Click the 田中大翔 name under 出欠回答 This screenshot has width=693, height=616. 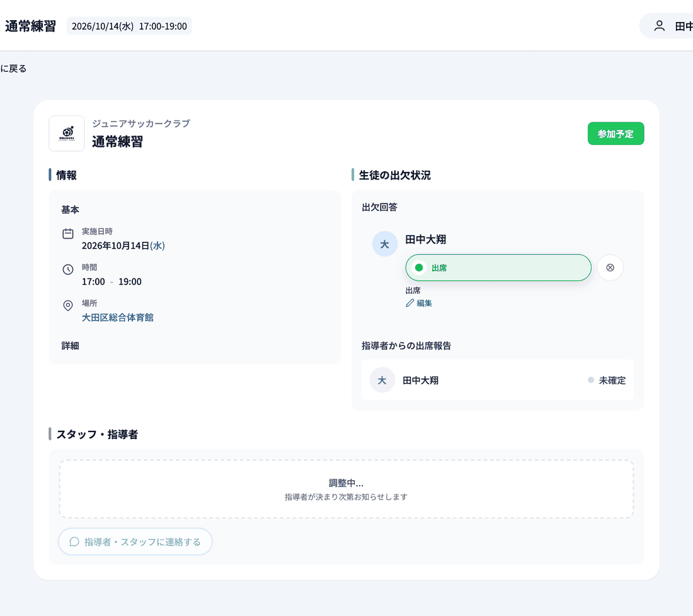point(426,239)
